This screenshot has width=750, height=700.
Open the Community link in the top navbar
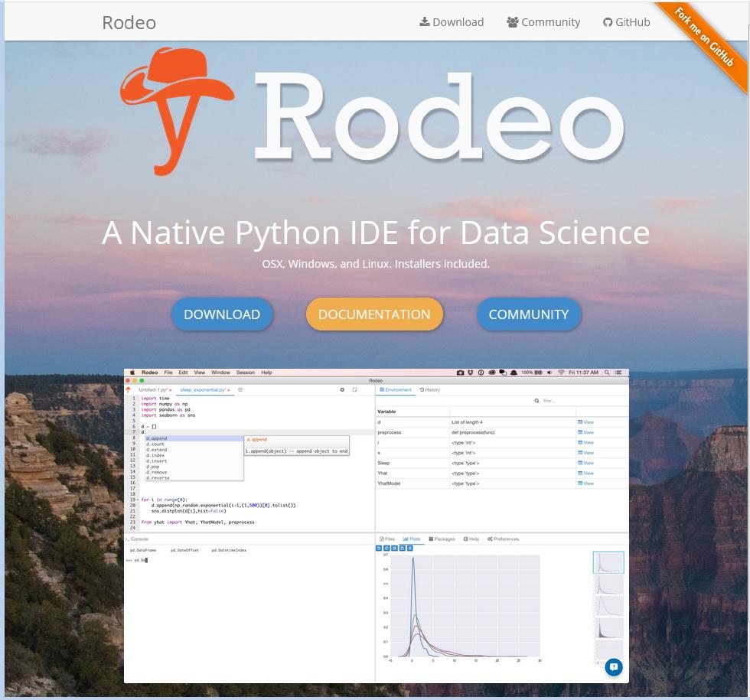[544, 22]
